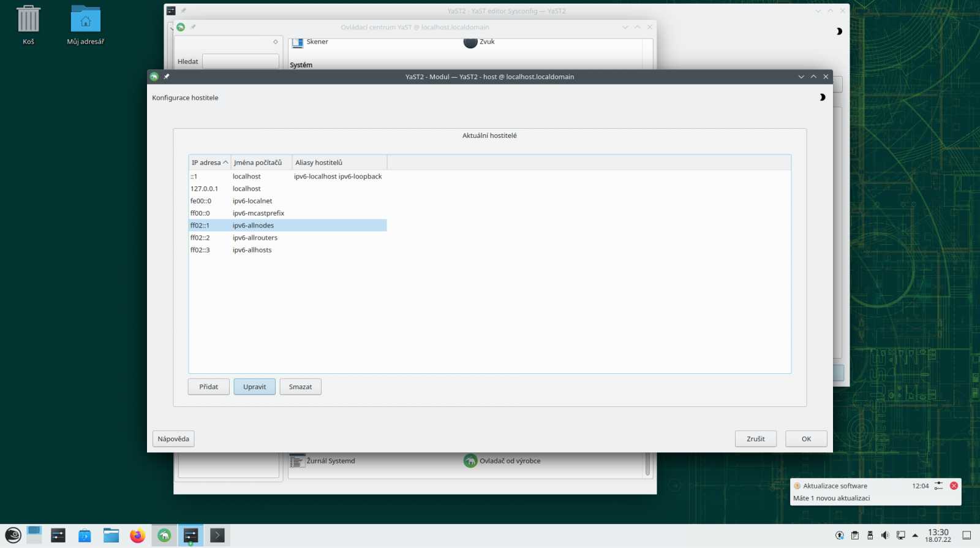Select the ff00::0 ipv6-mcastprefix row
The width and height of the screenshot is (980, 548).
(288, 213)
